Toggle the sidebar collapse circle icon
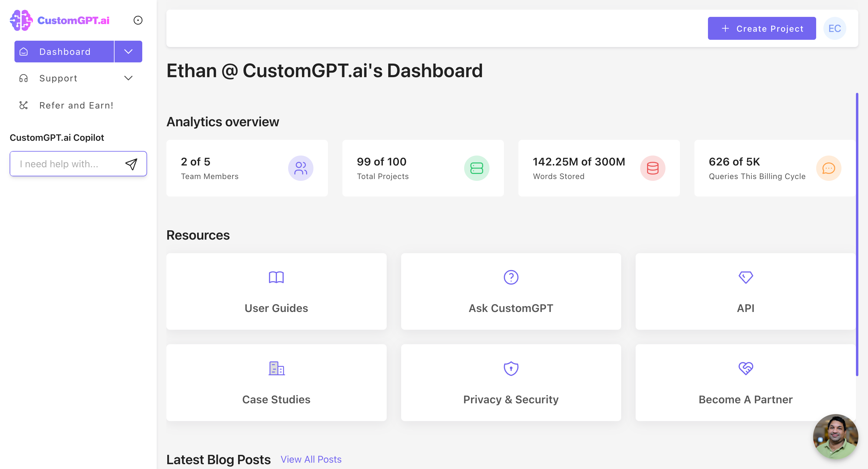This screenshot has width=868, height=469. (138, 20)
